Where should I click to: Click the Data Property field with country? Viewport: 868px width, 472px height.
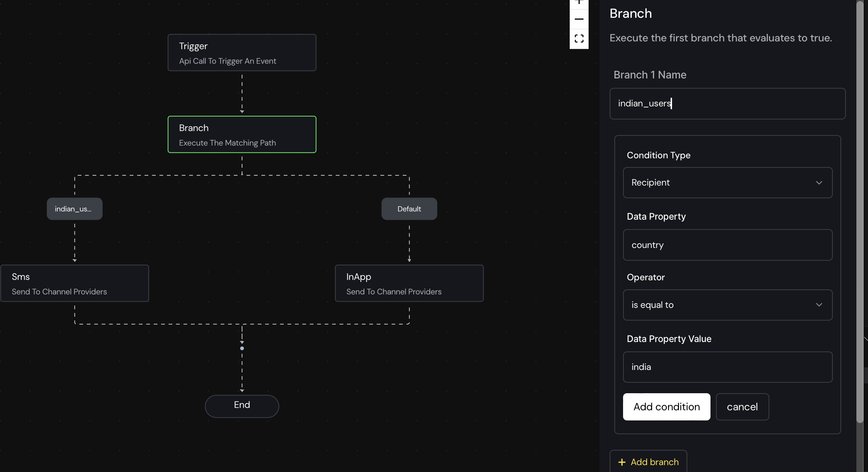(x=728, y=245)
